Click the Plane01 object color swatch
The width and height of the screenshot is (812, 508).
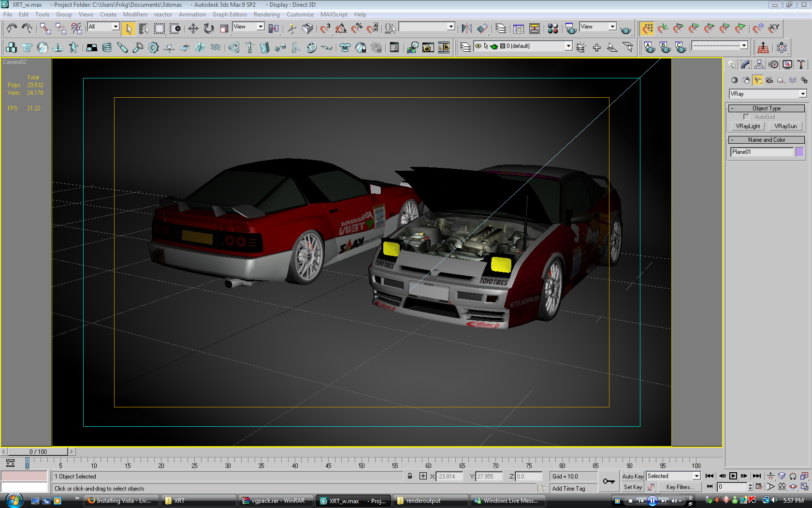pyautogui.click(x=799, y=152)
